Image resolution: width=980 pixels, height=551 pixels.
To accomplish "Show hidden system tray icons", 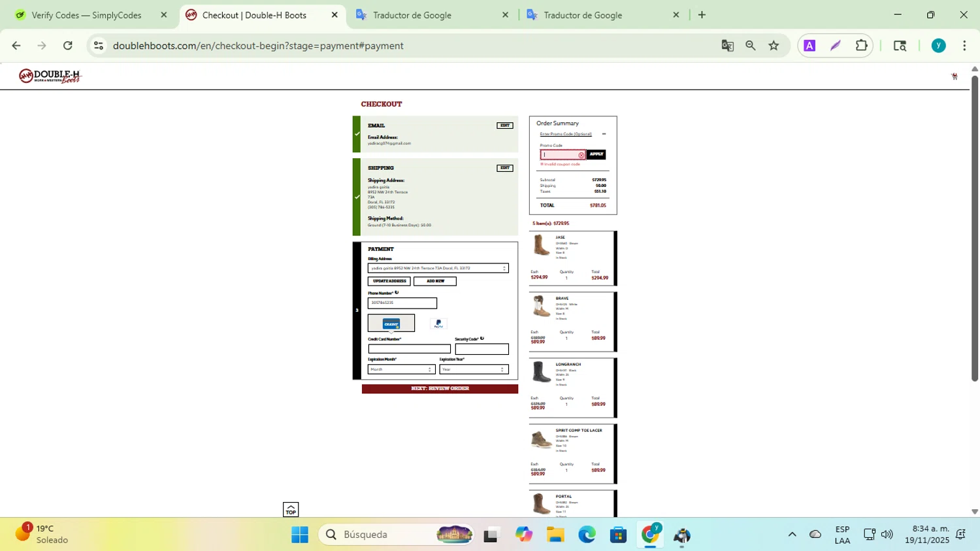I will click(x=792, y=535).
